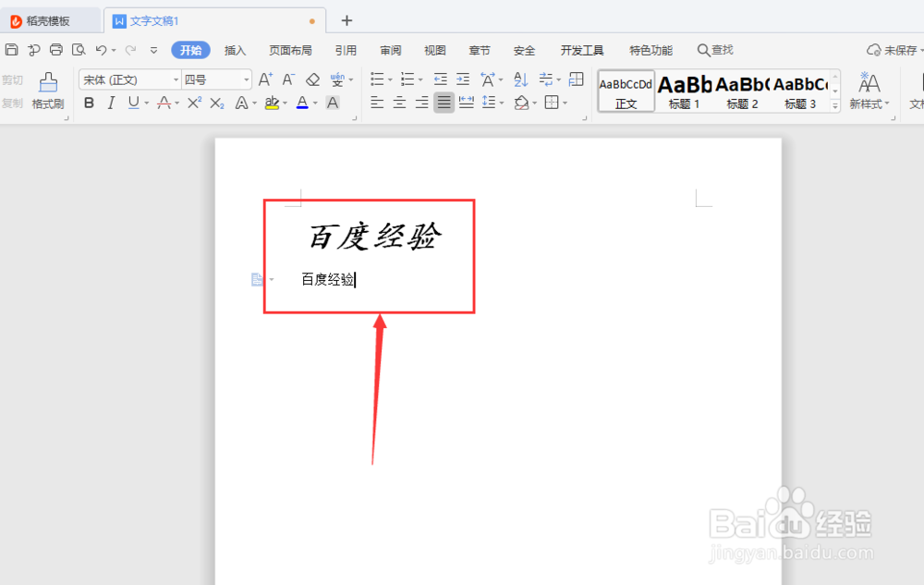924x585 pixels.
Task: Click the text box layout icon
Action: 577,79
